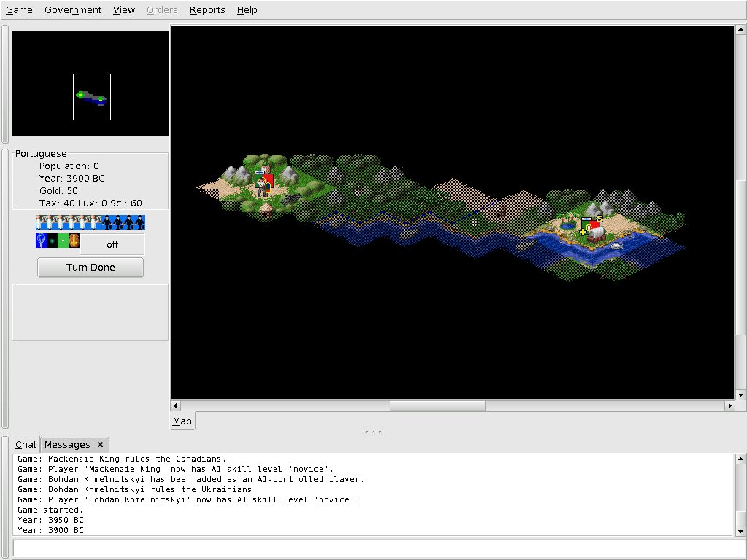Screen dimensions: 747x560
Task: Click the map scroll right arrow
Action: click(x=729, y=405)
